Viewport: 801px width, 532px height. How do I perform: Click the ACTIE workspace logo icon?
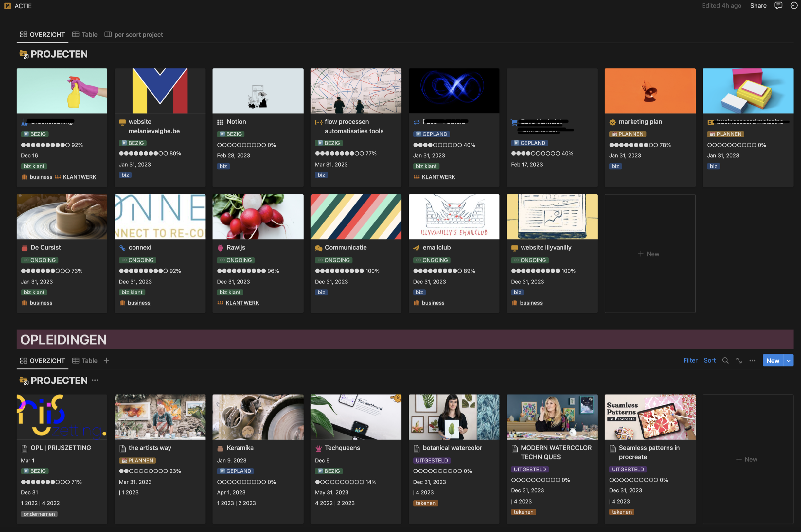tap(8, 6)
